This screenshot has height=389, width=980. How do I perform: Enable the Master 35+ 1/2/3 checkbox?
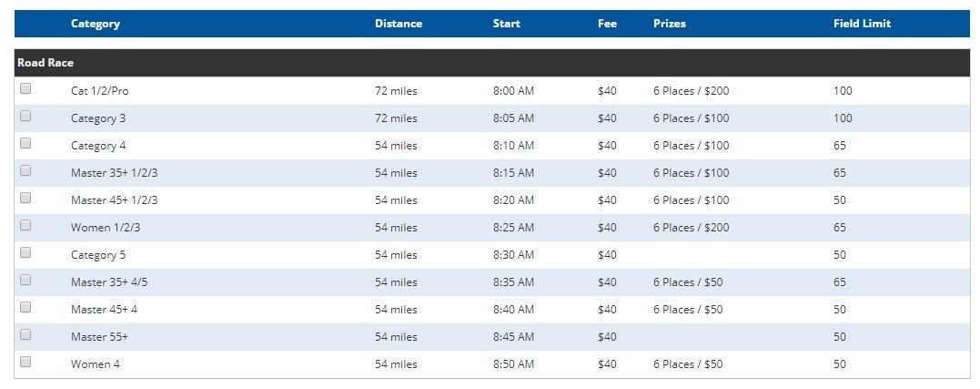click(x=25, y=170)
